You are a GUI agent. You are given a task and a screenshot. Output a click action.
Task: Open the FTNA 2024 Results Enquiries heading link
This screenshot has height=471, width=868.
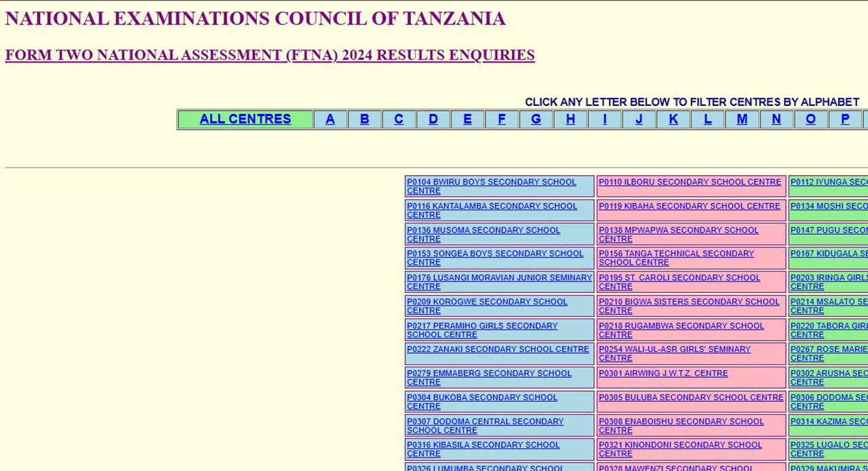[x=269, y=55]
